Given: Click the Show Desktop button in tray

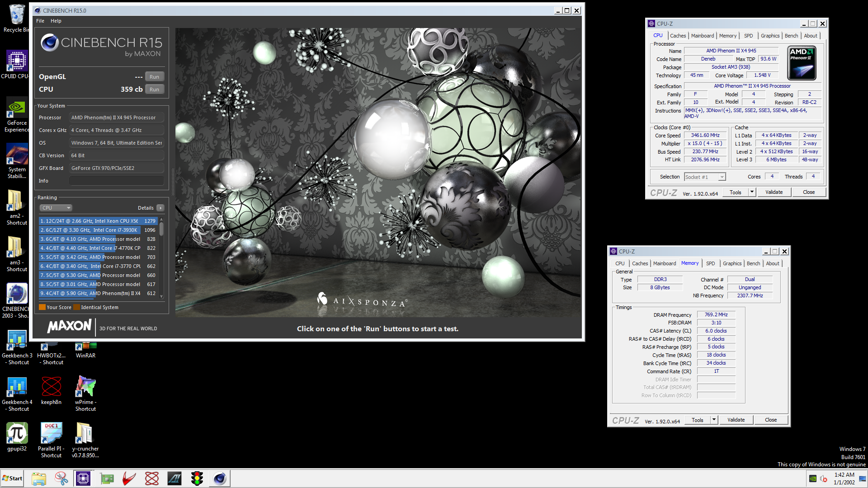Looking at the screenshot, I should 863,479.
